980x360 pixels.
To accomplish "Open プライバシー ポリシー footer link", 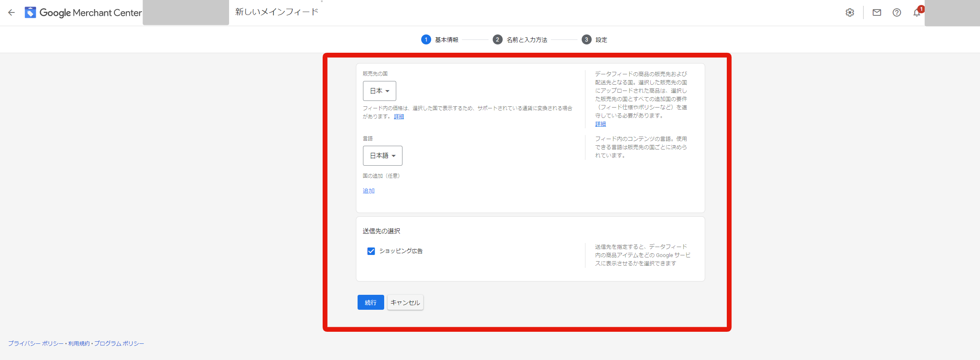I will pos(36,343).
